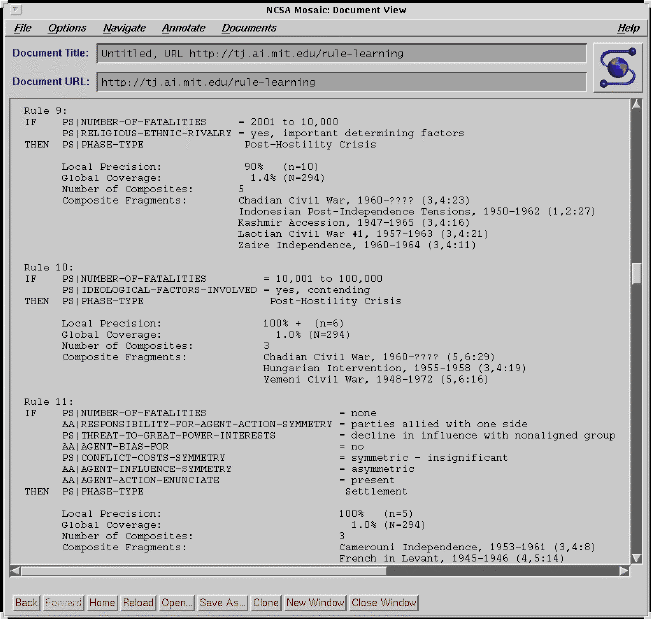Clone the current document window
Image resolution: width=651 pixels, height=619 pixels.
(265, 603)
